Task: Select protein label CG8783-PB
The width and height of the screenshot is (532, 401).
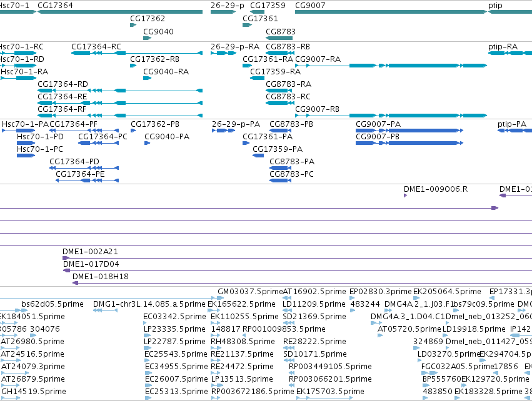Action: (x=291, y=124)
